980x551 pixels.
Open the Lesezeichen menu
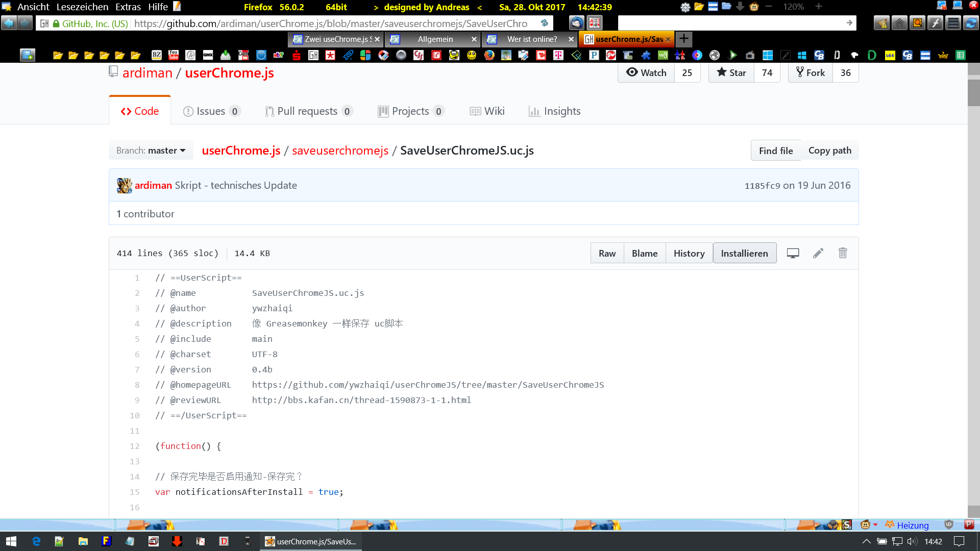pos(82,7)
